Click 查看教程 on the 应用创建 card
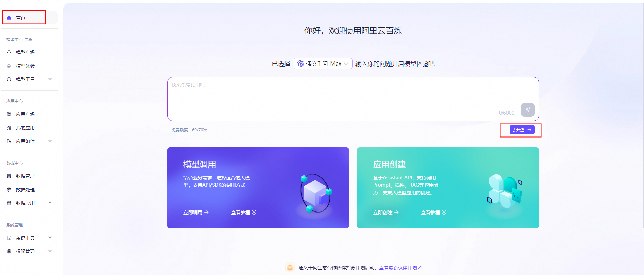Viewport: 644px width, 275px height. 434,212
